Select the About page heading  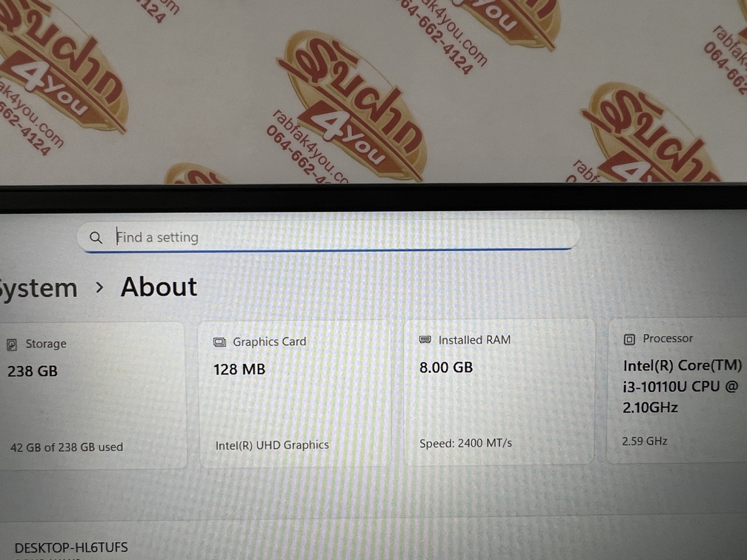coord(159,287)
